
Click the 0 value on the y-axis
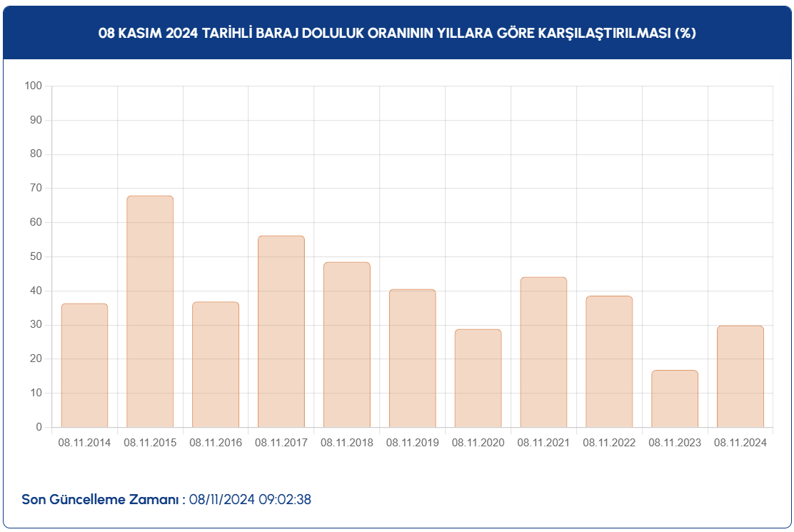coord(39,427)
